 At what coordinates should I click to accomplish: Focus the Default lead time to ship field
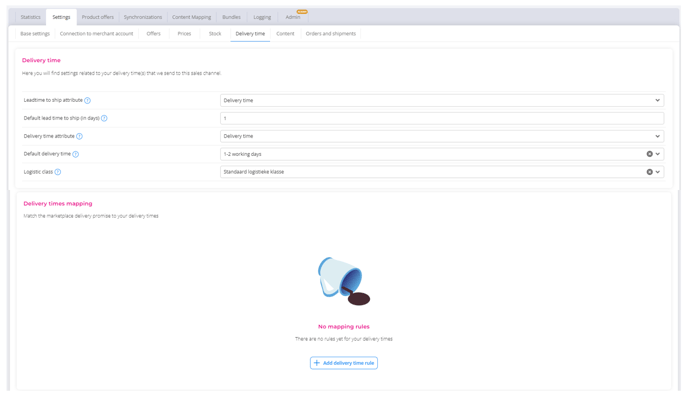(x=442, y=118)
